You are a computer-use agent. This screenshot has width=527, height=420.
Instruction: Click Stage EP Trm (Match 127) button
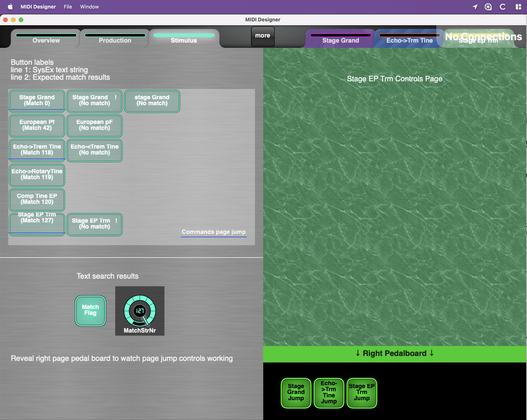coord(37,224)
